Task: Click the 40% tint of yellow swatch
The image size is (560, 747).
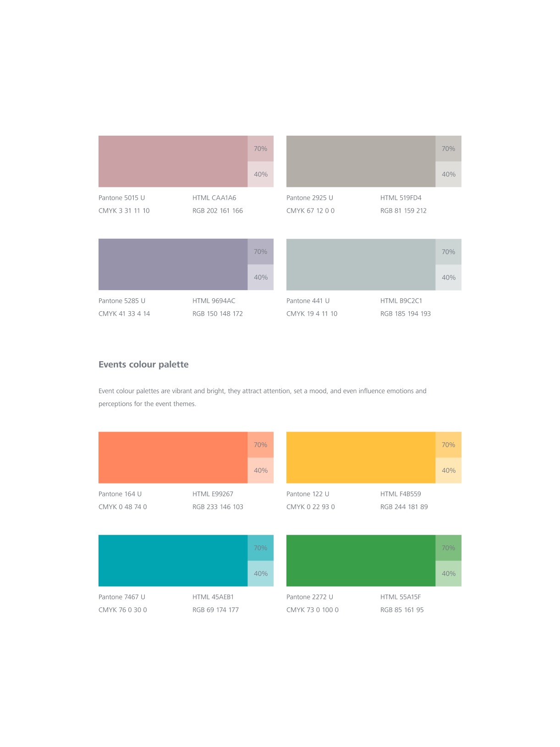Action: (449, 470)
